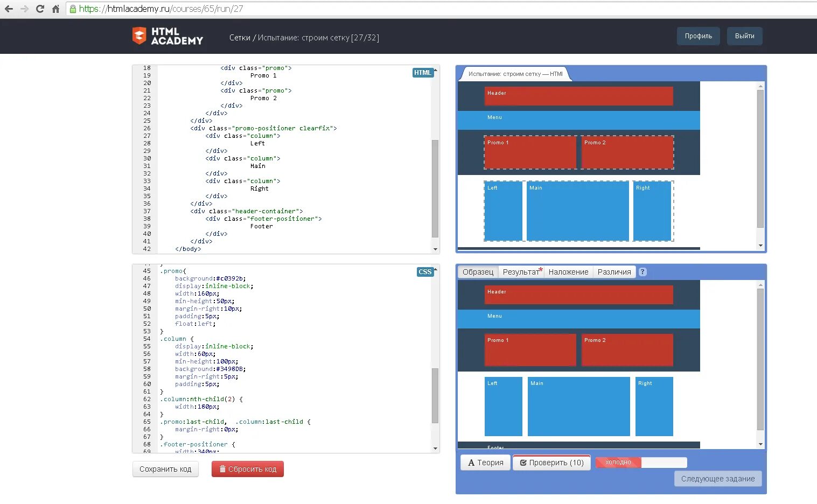Click Promo 1 block in top preview
Viewport: 817px width, 504px height.
pyautogui.click(x=530, y=152)
